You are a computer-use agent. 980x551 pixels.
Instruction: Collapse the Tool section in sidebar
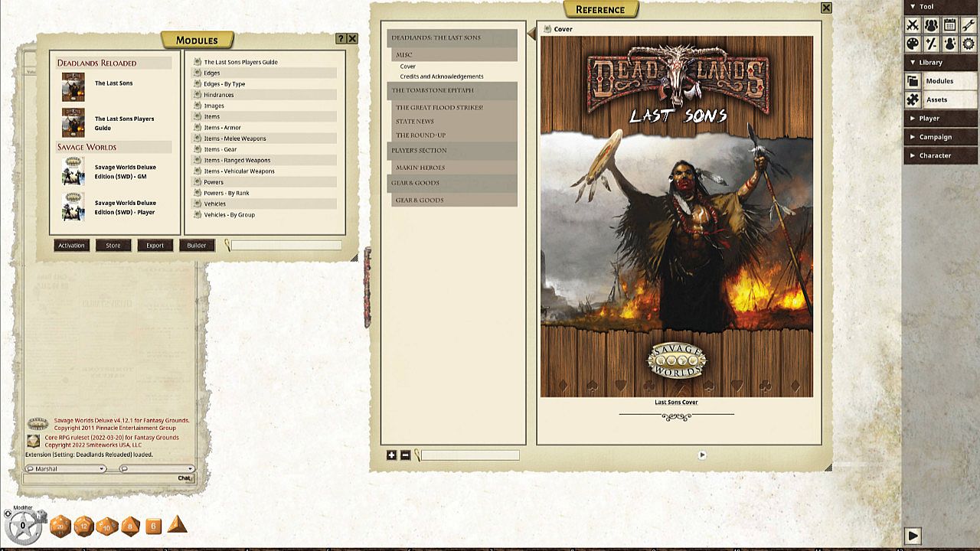tap(940, 7)
